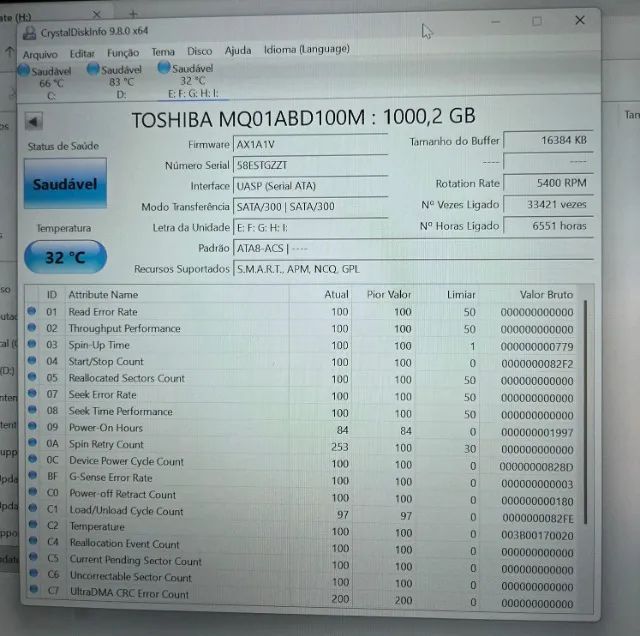The width and height of the screenshot is (640, 636).
Task: Click status dot for Reallocated Sectors Count
Action: [x=32, y=377]
